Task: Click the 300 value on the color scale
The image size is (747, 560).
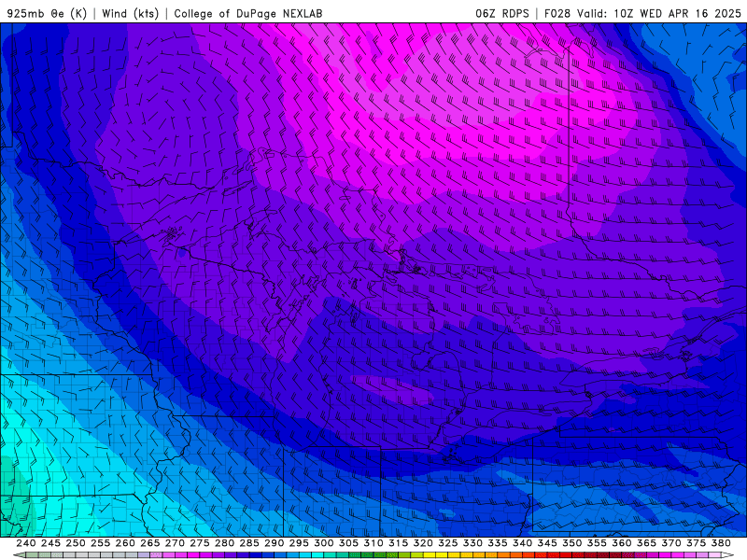Action: (x=323, y=543)
